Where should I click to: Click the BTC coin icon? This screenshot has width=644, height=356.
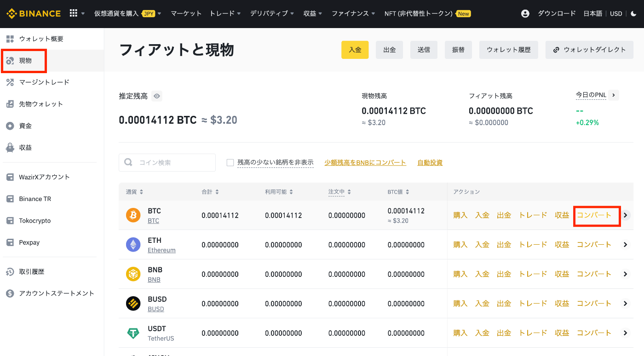(133, 215)
